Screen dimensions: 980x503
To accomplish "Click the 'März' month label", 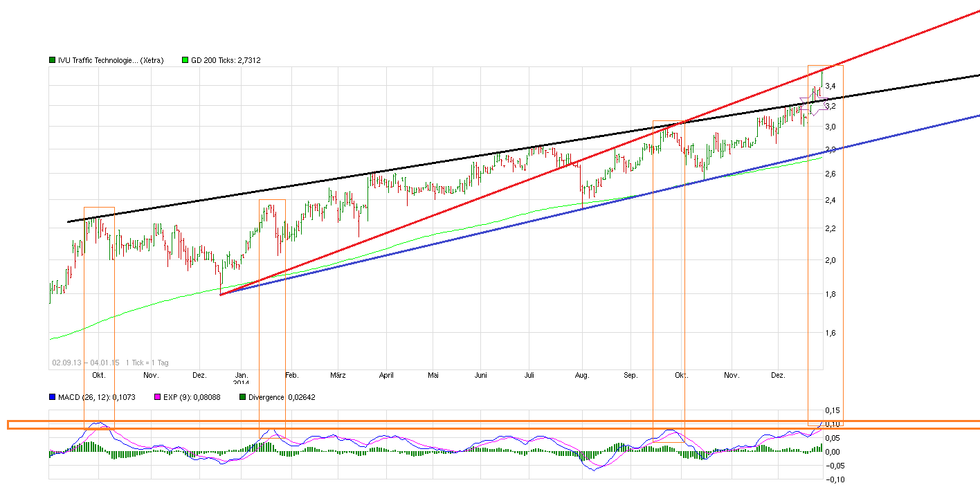I will coord(338,375).
